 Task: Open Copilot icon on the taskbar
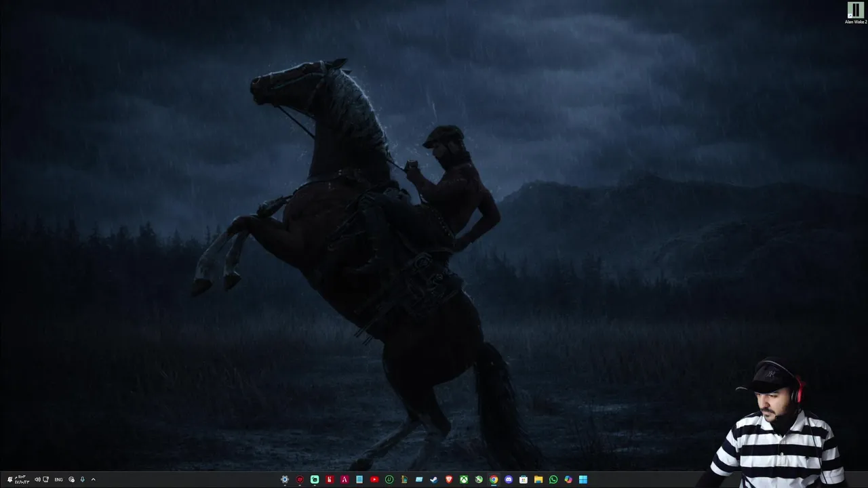point(568,479)
